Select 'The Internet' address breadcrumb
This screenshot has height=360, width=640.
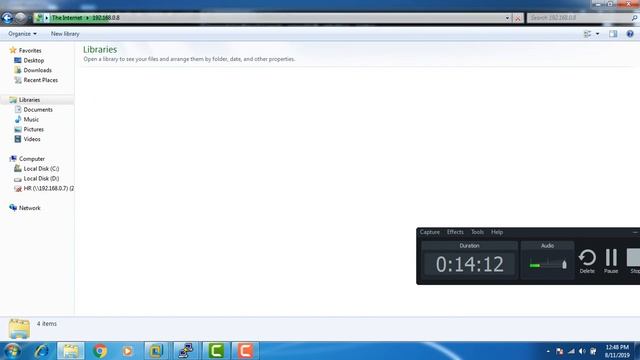tap(67, 18)
